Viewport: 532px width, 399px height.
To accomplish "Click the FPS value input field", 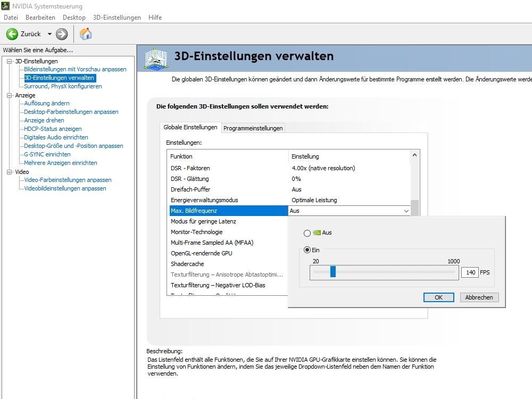I will point(470,272).
